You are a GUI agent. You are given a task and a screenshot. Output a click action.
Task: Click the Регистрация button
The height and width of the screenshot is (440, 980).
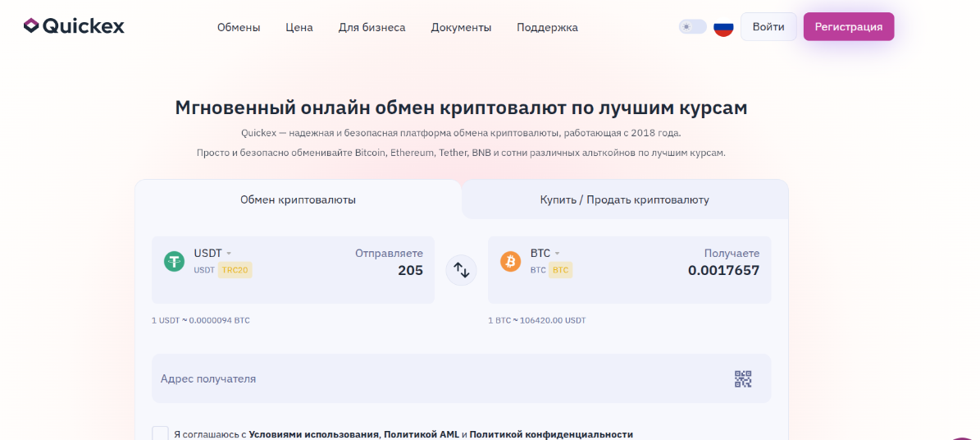tap(848, 27)
